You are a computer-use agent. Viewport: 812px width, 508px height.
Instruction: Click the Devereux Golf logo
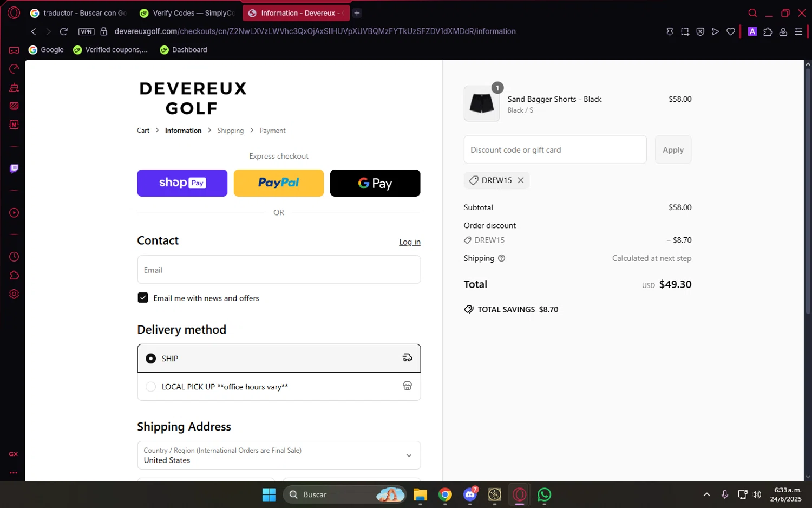click(193, 98)
